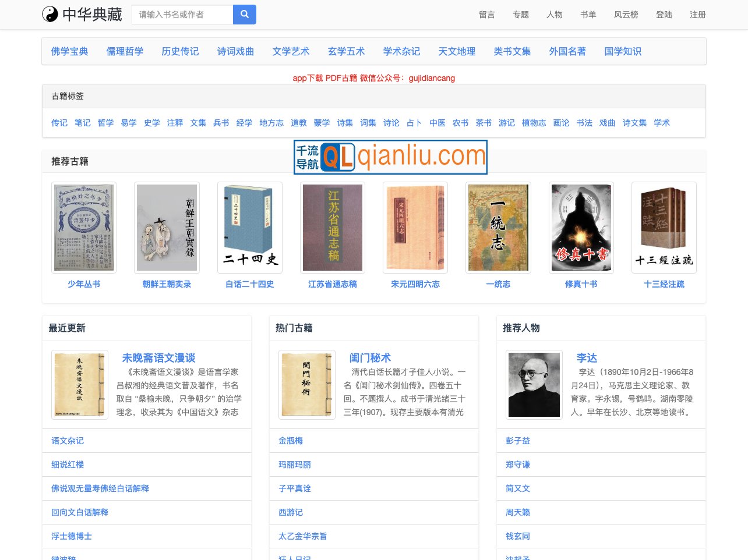Open the 风云榜 ranking page
The height and width of the screenshot is (560, 748).
click(x=626, y=15)
